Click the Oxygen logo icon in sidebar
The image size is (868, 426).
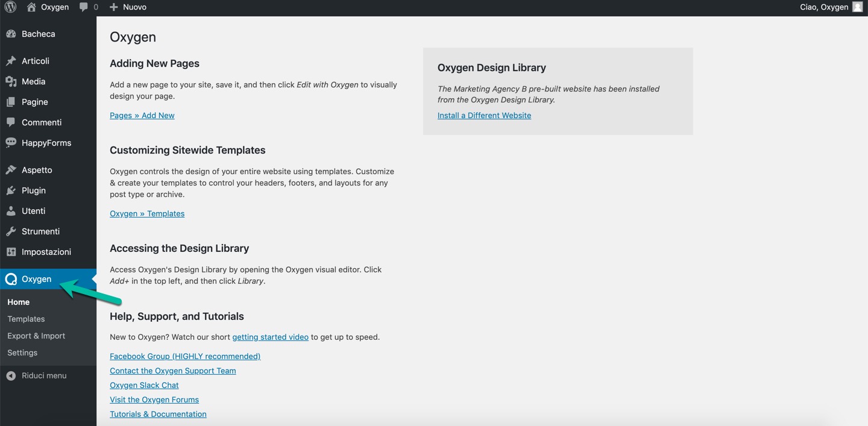(x=11, y=279)
